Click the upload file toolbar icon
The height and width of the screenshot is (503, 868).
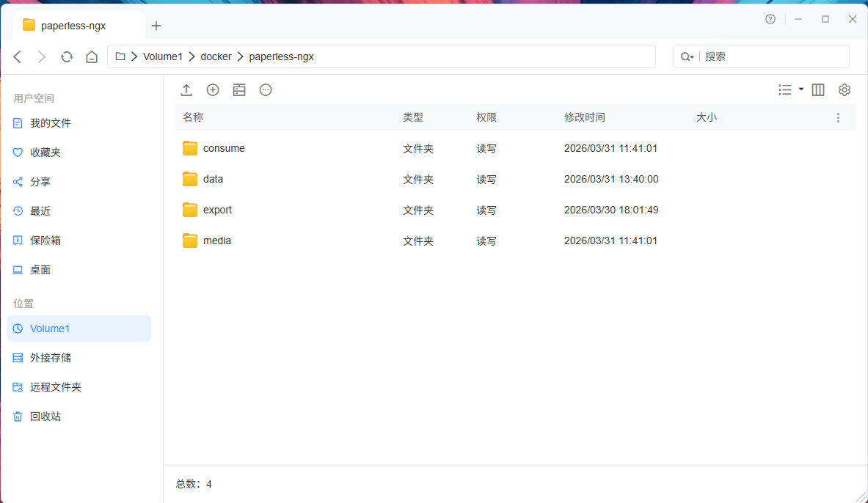(x=186, y=89)
